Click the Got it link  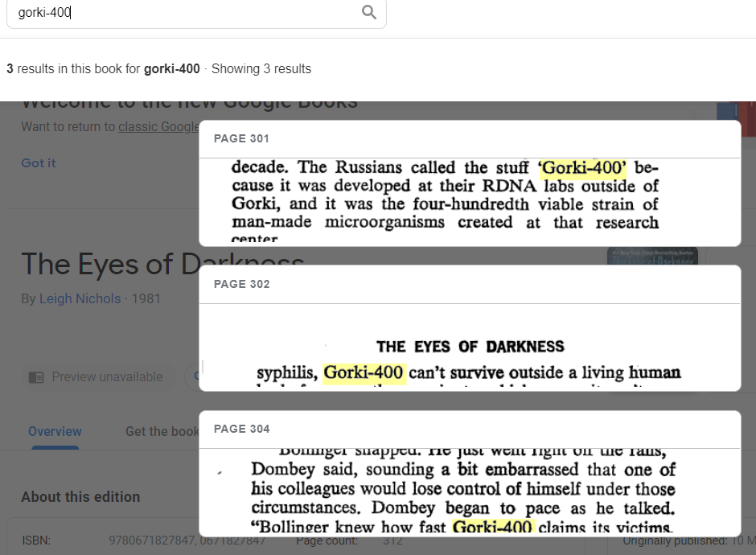39,163
